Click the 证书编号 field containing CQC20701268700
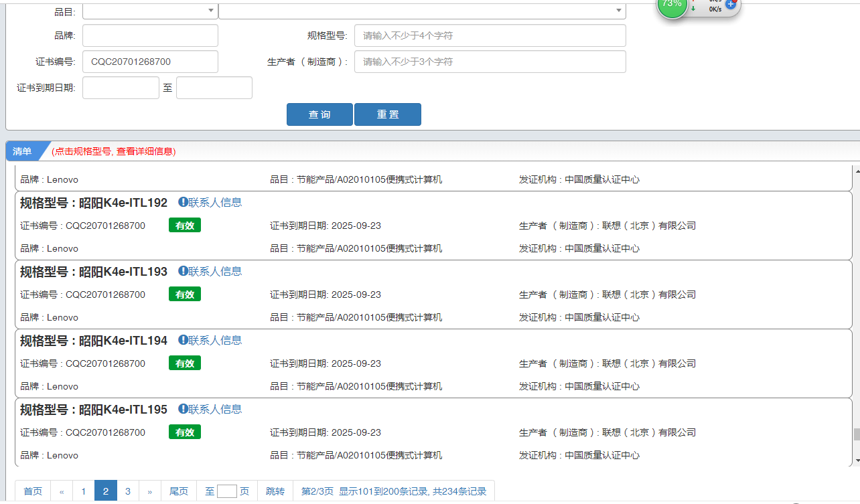Viewport: 860px width, 504px height. 150,62
